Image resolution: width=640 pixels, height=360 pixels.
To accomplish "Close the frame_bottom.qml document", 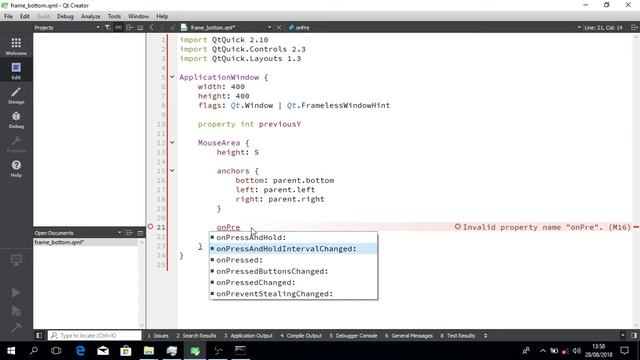I will tap(279, 27).
